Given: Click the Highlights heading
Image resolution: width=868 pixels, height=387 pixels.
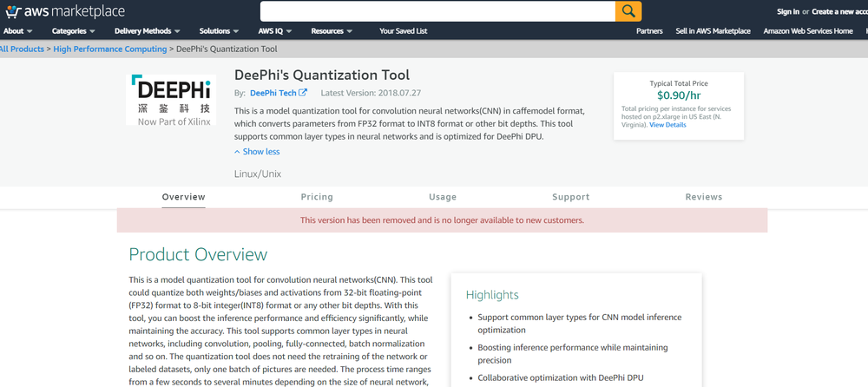Looking at the screenshot, I should pos(492,295).
